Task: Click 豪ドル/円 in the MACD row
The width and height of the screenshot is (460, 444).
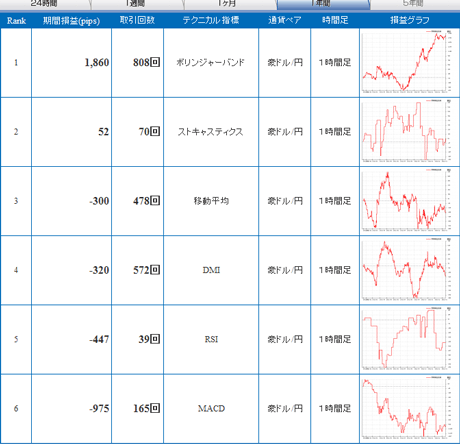Action: 285,408
